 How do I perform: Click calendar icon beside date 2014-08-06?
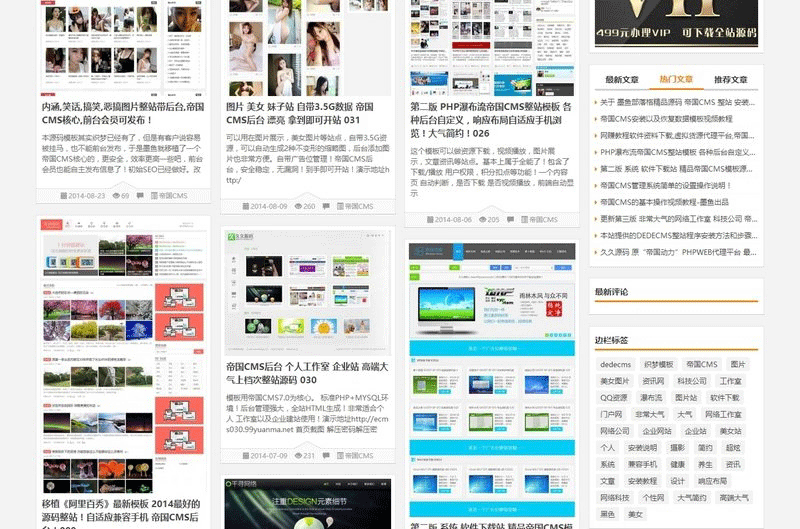tap(430, 220)
